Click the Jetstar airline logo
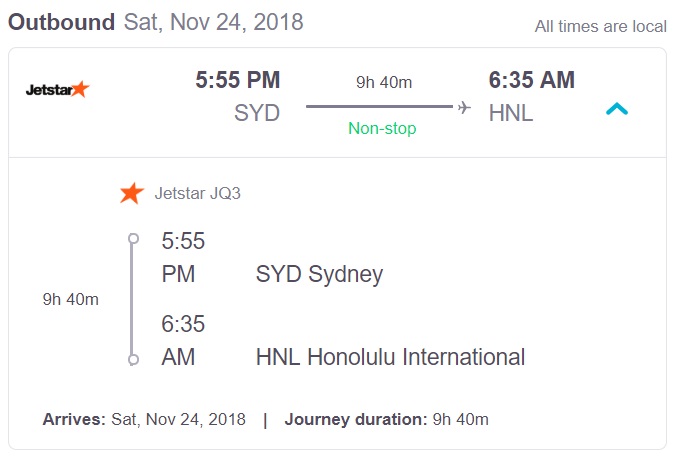The height and width of the screenshot is (458, 679). (x=57, y=89)
